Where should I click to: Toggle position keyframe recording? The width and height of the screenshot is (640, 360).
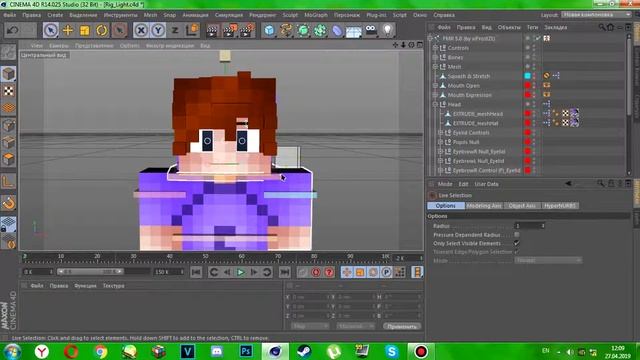coord(347,272)
